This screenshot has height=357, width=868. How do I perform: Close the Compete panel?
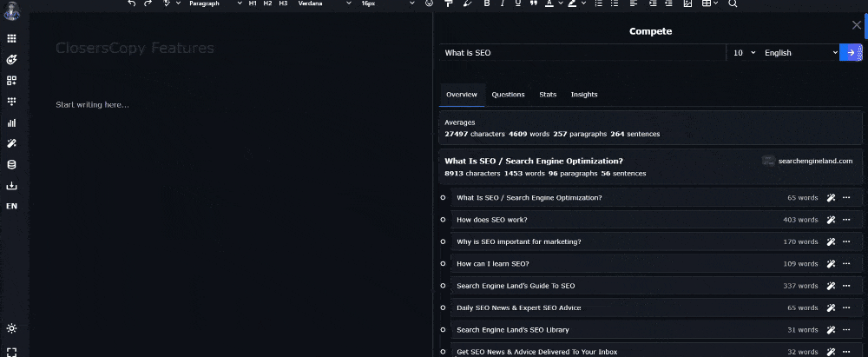pyautogui.click(x=857, y=25)
